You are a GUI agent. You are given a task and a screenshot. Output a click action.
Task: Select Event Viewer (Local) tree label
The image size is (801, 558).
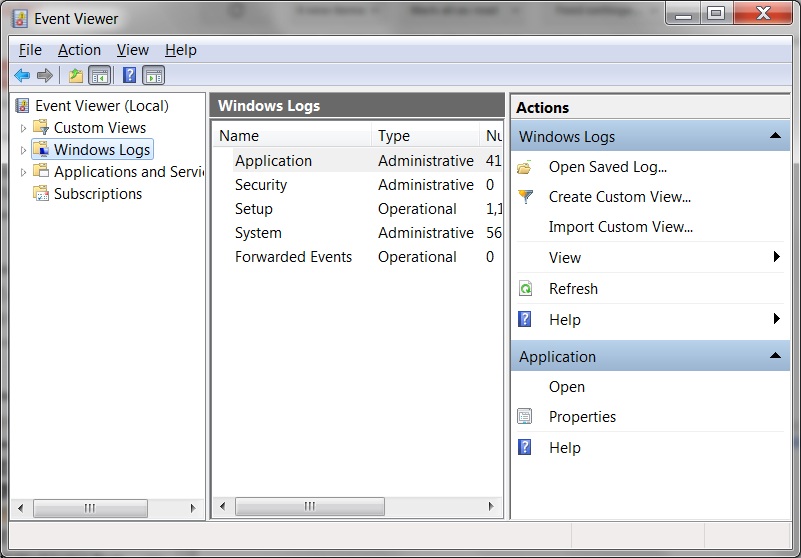pyautogui.click(x=102, y=106)
